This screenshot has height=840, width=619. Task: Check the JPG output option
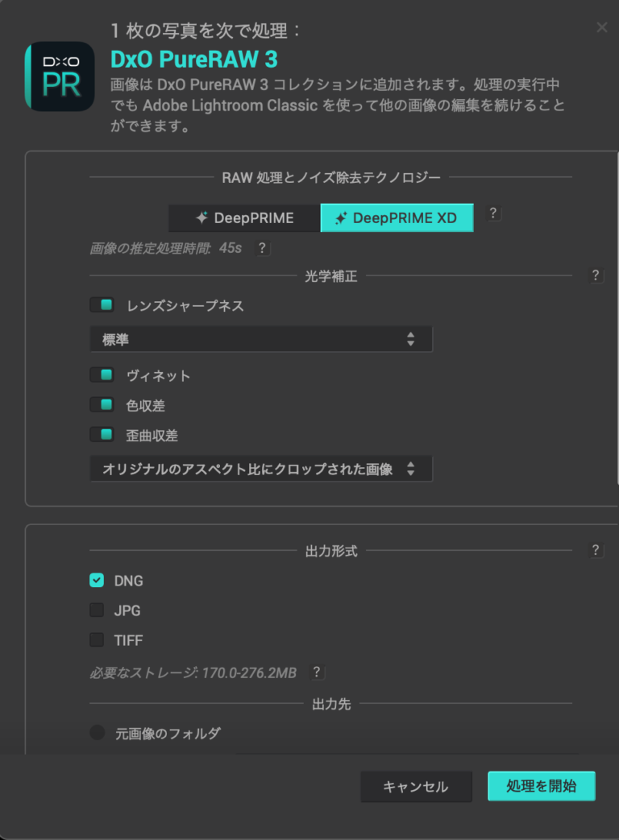(98, 610)
